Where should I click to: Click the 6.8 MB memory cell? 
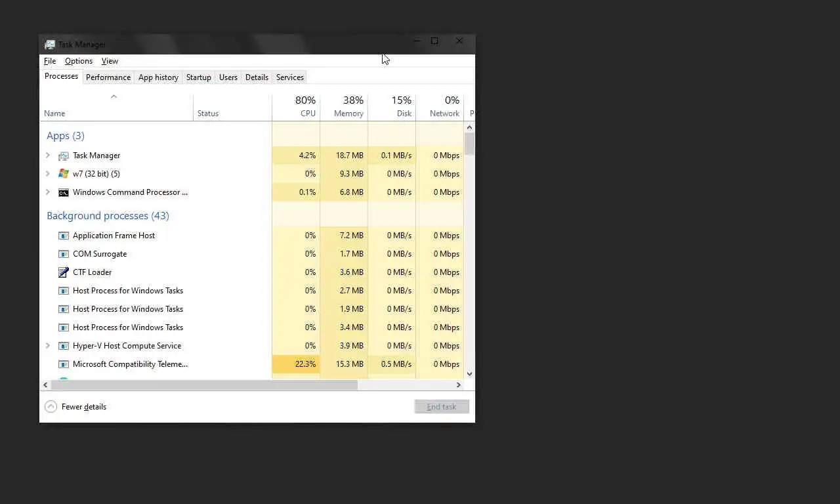(x=344, y=192)
